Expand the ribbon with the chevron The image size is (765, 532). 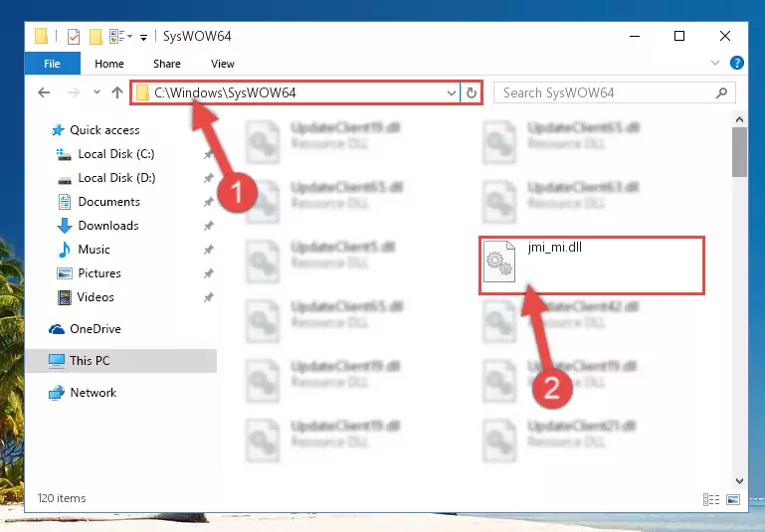715,63
